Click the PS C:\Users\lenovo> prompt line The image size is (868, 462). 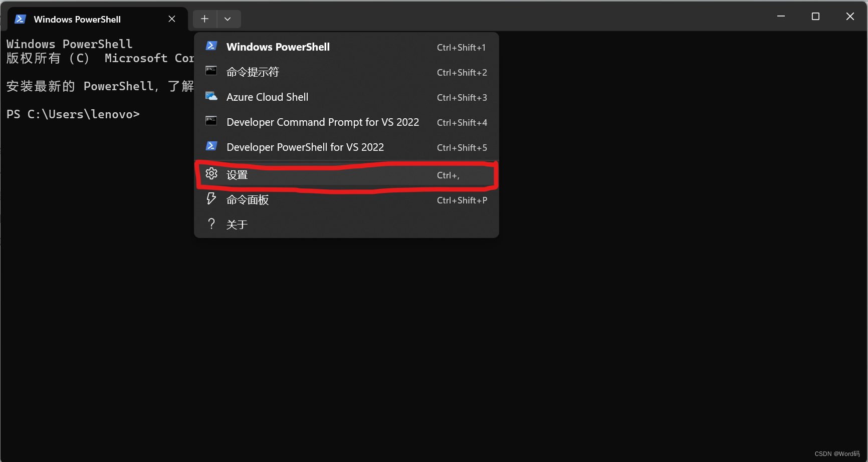(73, 114)
